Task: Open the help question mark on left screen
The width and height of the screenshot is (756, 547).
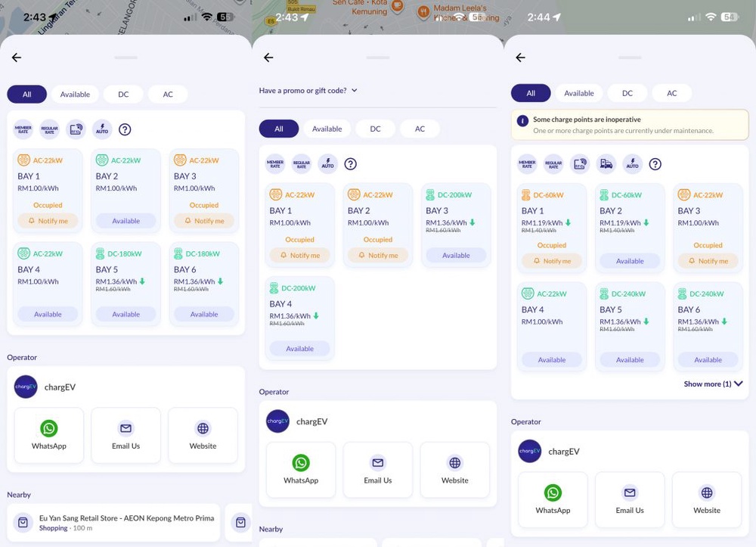Action: tap(125, 129)
